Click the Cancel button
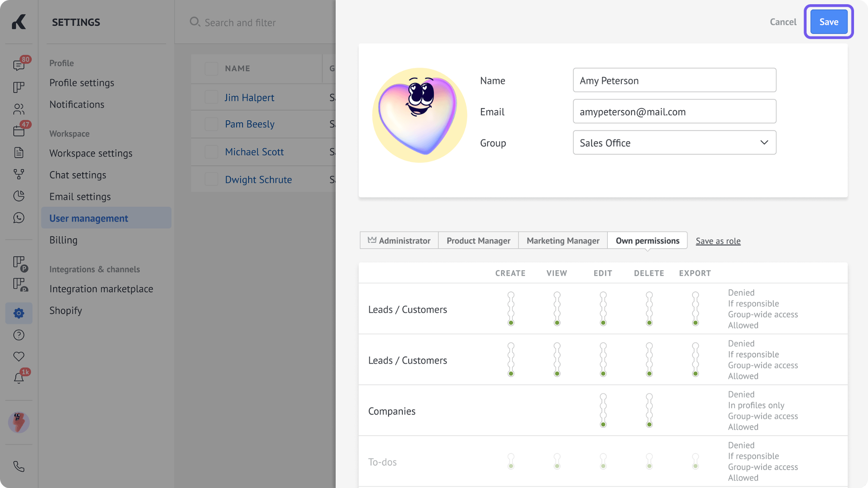This screenshot has width=868, height=488. pyautogui.click(x=783, y=22)
